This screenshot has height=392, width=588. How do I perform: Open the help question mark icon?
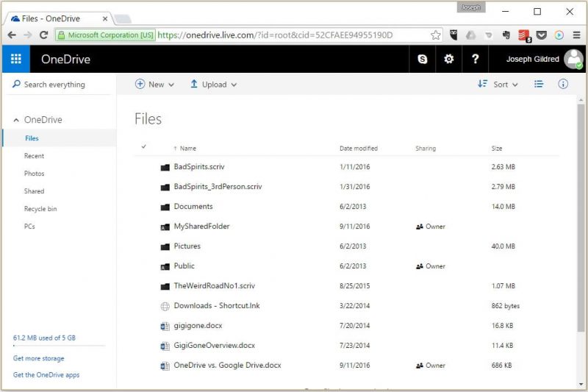(475, 59)
